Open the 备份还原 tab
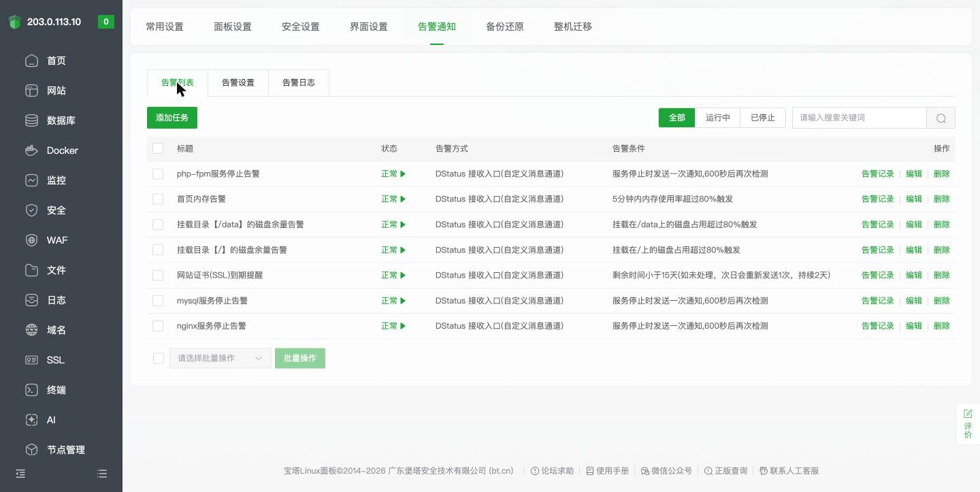 coord(505,27)
